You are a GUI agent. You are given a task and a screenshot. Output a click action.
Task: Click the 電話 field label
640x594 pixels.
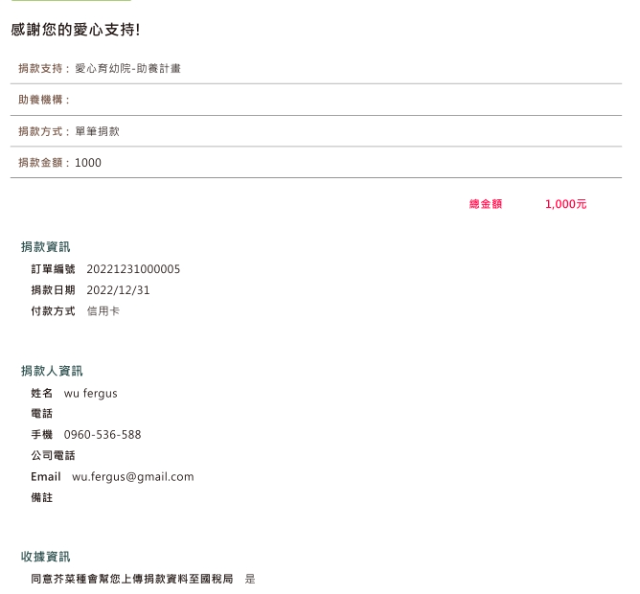click(42, 414)
